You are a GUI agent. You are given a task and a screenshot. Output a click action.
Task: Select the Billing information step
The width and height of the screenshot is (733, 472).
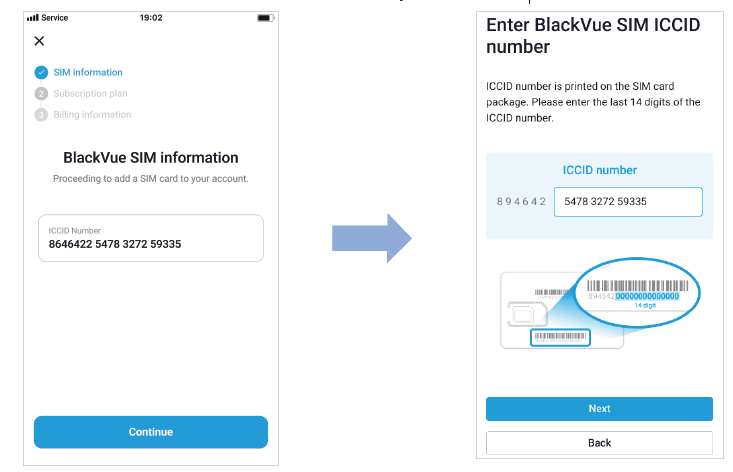(92, 115)
